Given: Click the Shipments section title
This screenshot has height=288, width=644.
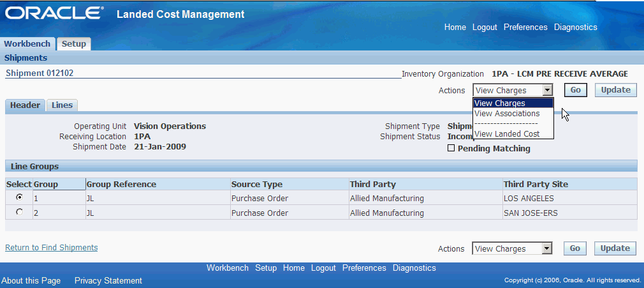Looking at the screenshot, I should pyautogui.click(x=26, y=58).
